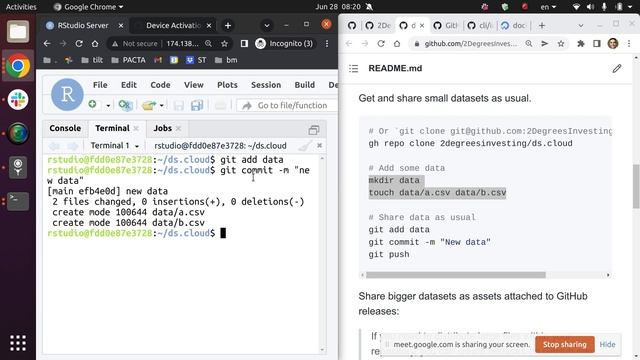Switch to the 2De GitHub tab
Viewport: 640px width, 360px height.
[x=378, y=25]
